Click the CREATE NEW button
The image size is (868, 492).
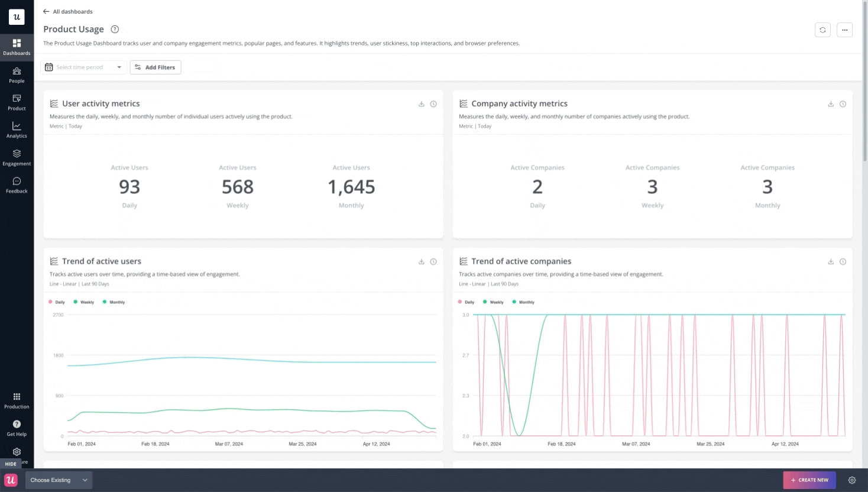coord(809,480)
